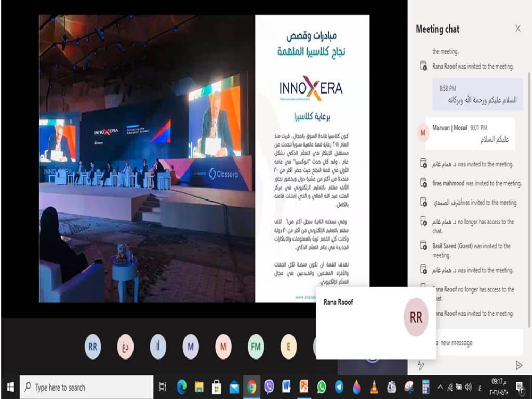
Task: Open Telegram from the taskbar
Action: (339, 387)
